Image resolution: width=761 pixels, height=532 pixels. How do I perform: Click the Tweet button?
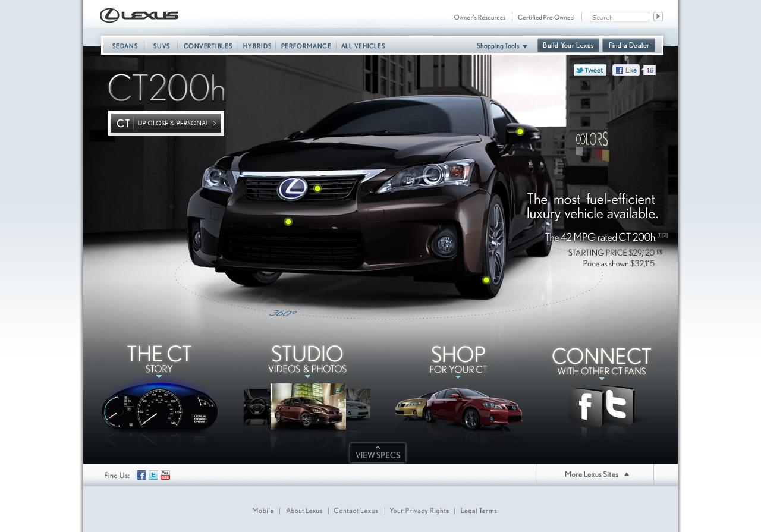tap(590, 70)
